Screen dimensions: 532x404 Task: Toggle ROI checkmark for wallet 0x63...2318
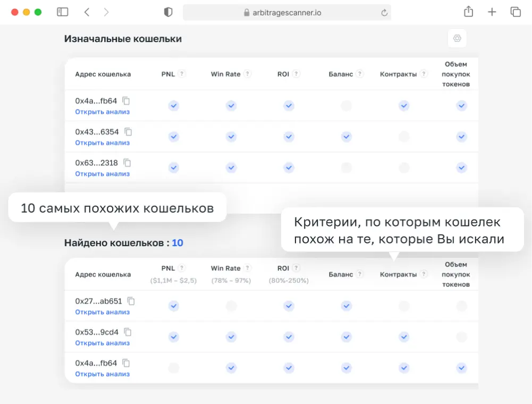(x=289, y=167)
